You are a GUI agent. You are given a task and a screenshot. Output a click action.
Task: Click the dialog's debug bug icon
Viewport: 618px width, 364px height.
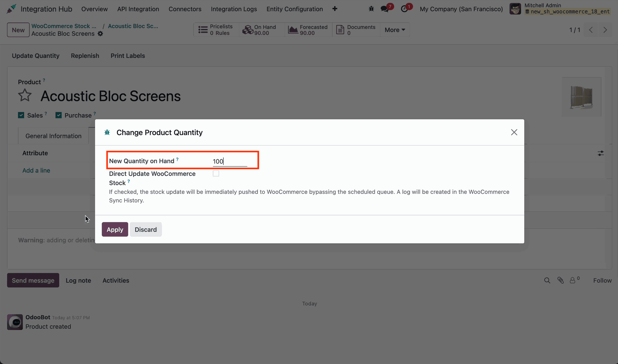click(x=107, y=132)
